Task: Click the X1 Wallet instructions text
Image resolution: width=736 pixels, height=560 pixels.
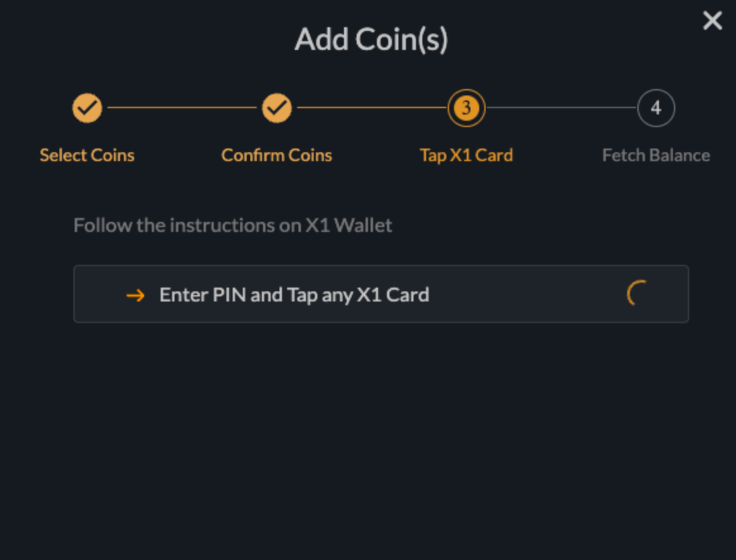Action: click(233, 225)
